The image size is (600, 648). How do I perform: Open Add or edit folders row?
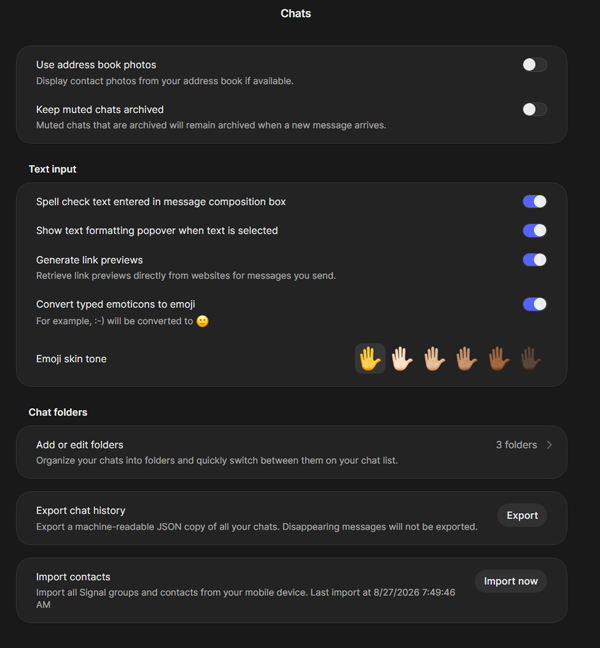pyautogui.click(x=292, y=452)
